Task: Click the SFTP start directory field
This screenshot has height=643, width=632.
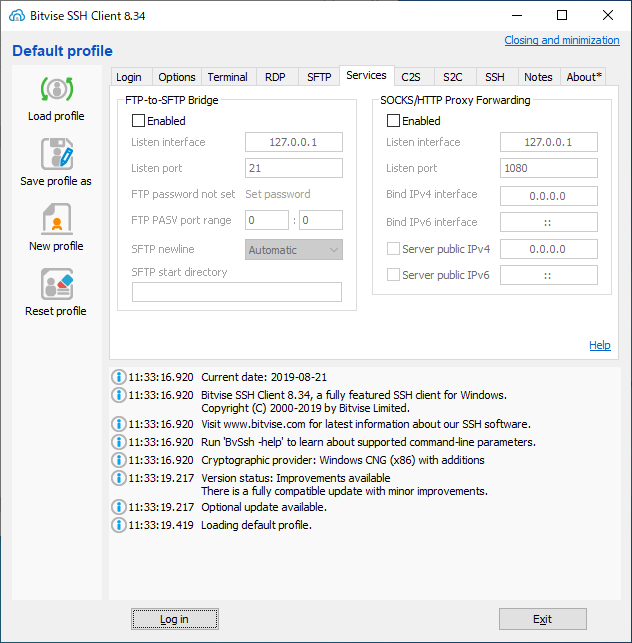Action: coord(237,292)
